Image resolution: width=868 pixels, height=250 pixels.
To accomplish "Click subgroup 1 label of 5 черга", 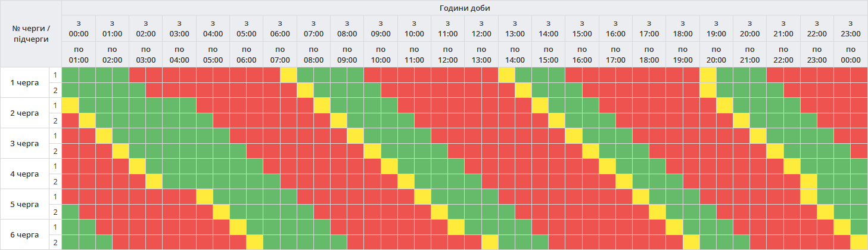I will 55,196.
